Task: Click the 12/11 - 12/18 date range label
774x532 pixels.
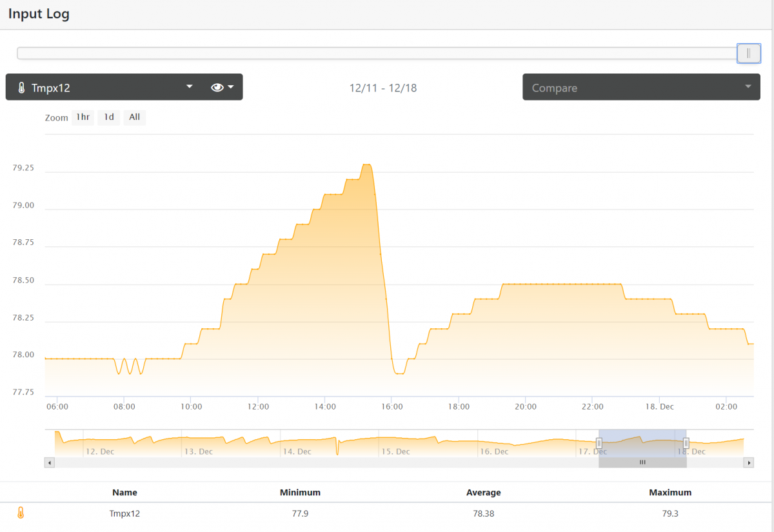Action: 383,88
